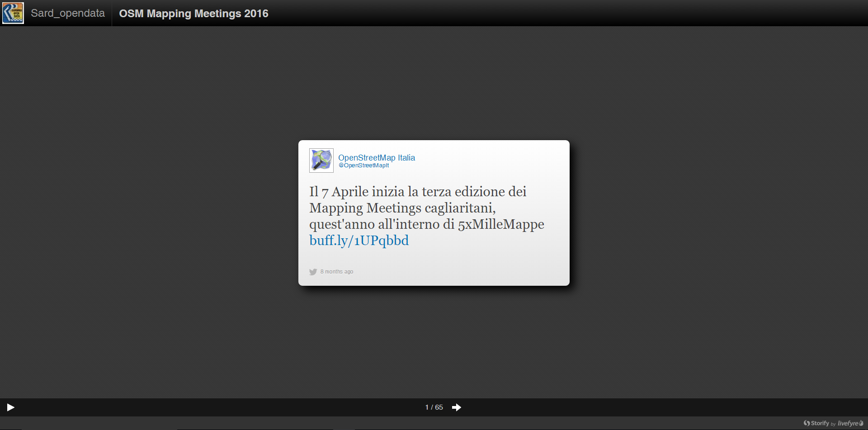Click the OSM Mapping Meetings 2016 title
The width and height of the screenshot is (868, 430).
click(x=193, y=14)
